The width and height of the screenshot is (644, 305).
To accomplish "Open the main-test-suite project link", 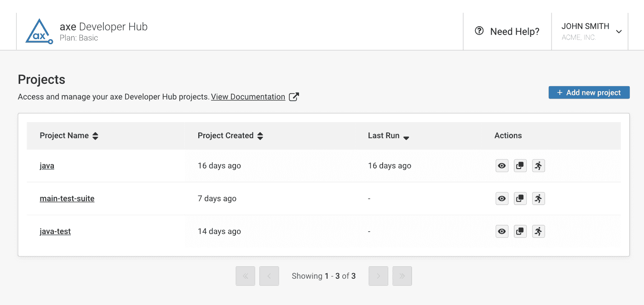I will click(67, 199).
